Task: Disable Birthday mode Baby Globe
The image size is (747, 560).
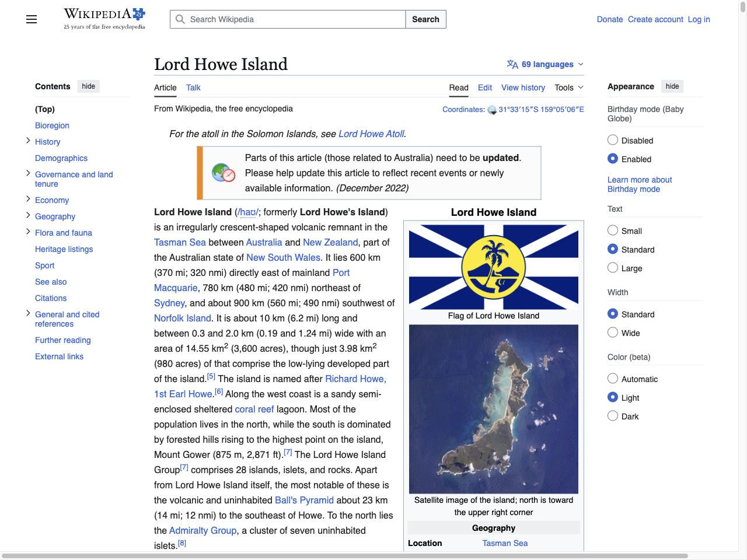Action: (613, 139)
